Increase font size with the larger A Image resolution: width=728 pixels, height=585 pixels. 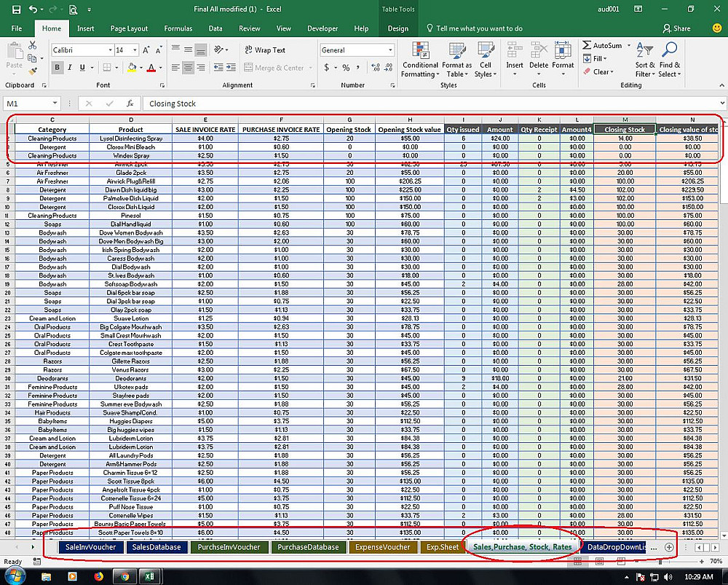tap(146, 50)
